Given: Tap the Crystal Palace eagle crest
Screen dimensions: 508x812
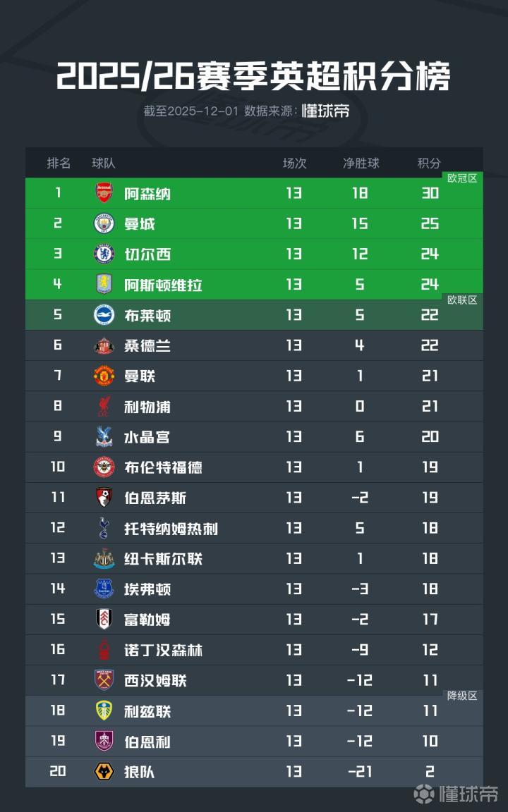Looking at the screenshot, I should 104,436.
